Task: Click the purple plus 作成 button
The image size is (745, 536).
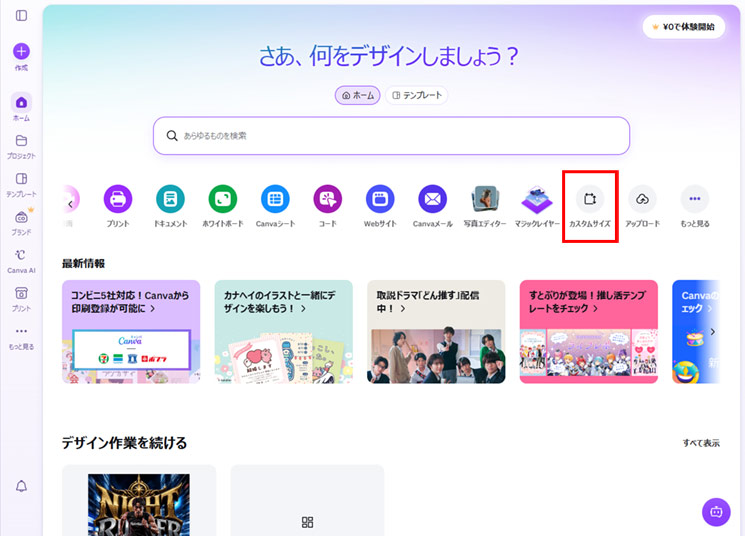Action: point(21,51)
